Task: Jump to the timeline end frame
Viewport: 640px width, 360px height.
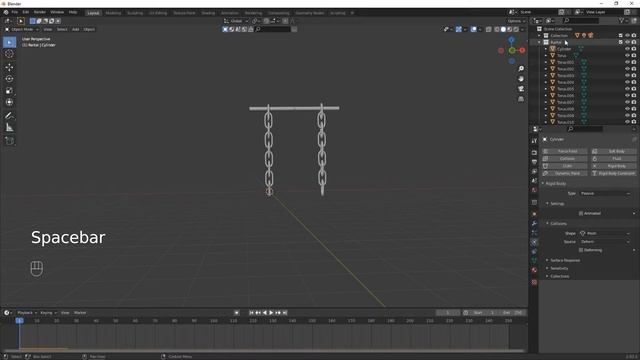Action: click(x=285, y=313)
